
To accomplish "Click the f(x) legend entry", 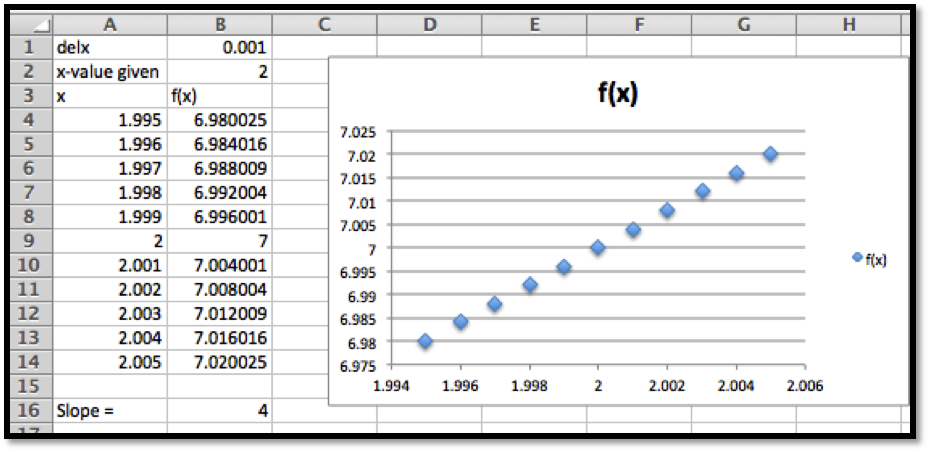I will click(875, 259).
